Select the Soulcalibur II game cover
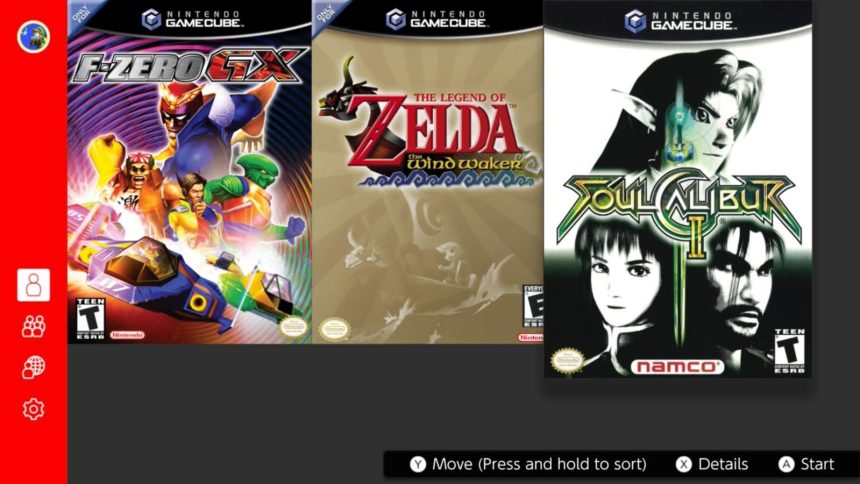This screenshot has width=860, height=484. point(677,189)
